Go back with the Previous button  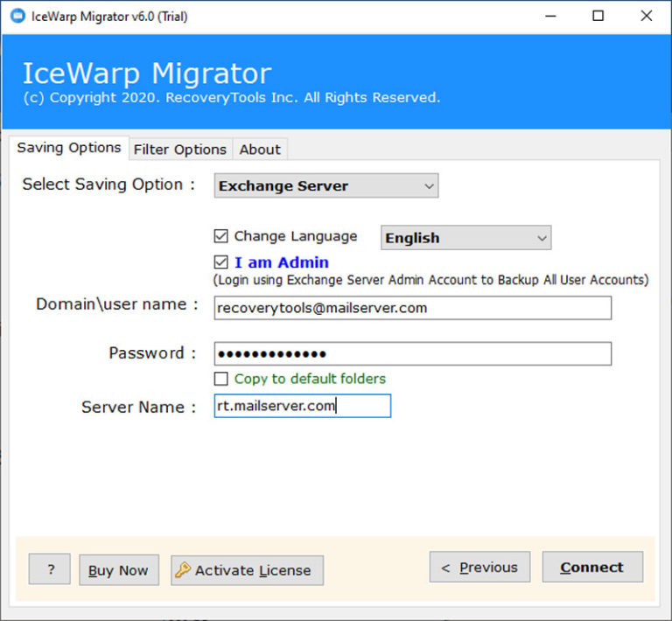(480, 567)
